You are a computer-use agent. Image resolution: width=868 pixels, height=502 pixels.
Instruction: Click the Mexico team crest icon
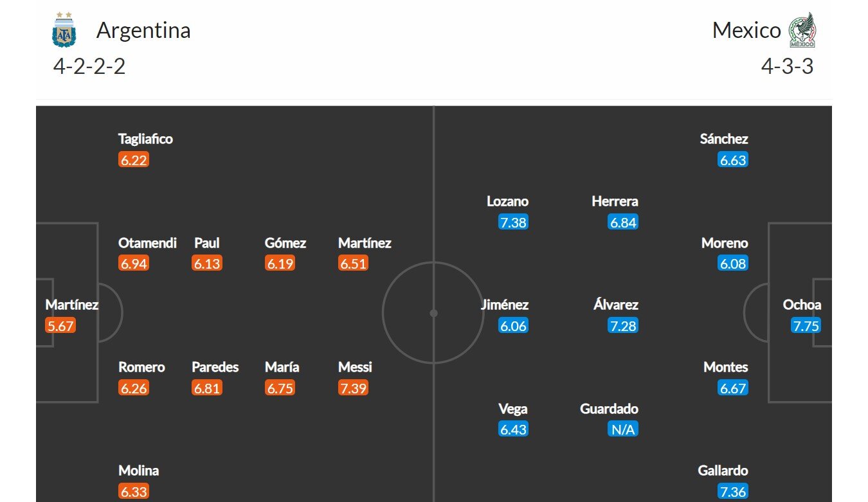pos(802,30)
